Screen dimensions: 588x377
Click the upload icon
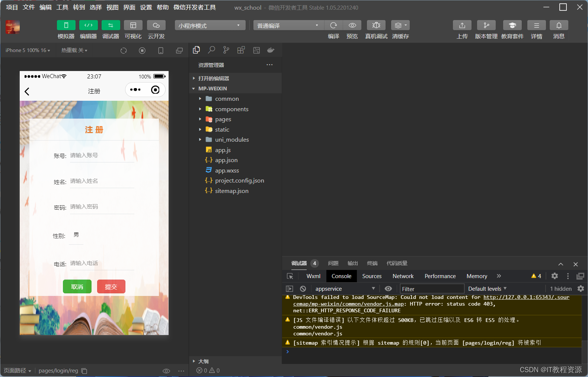462,25
